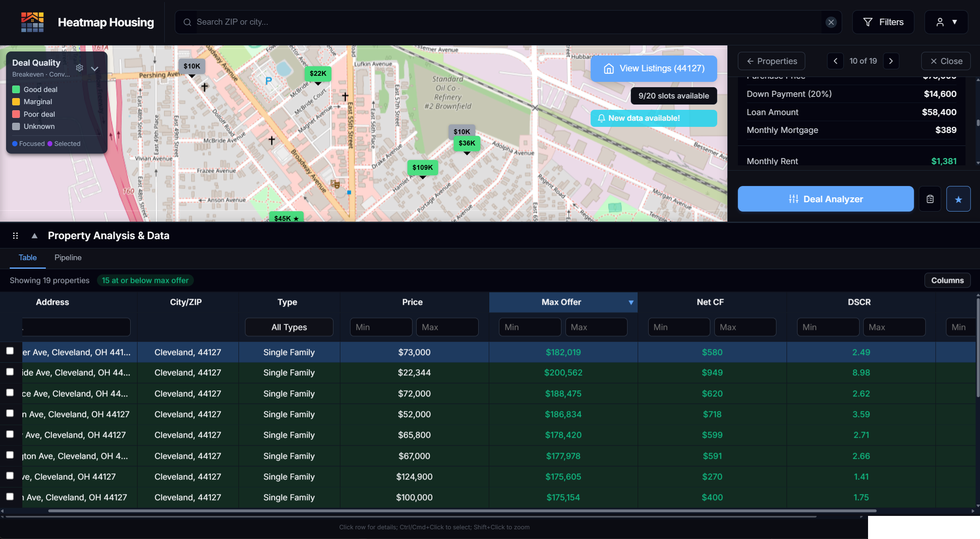Clear the search field with the X icon
This screenshot has height=539, width=980.
pyautogui.click(x=831, y=22)
